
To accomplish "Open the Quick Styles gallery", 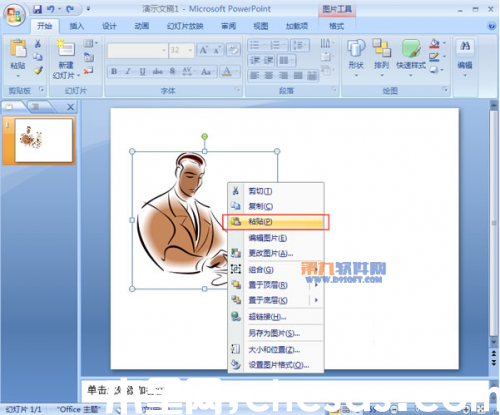I will 411,48.
